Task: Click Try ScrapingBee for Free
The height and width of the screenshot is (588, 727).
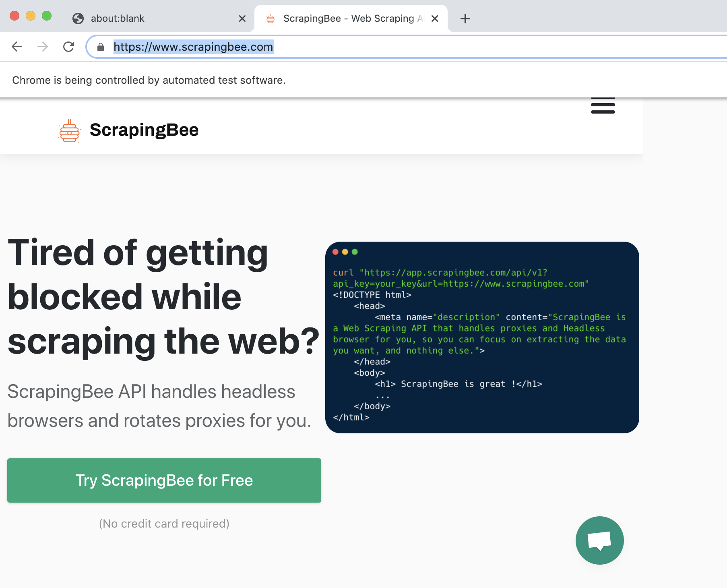Action: point(164,480)
